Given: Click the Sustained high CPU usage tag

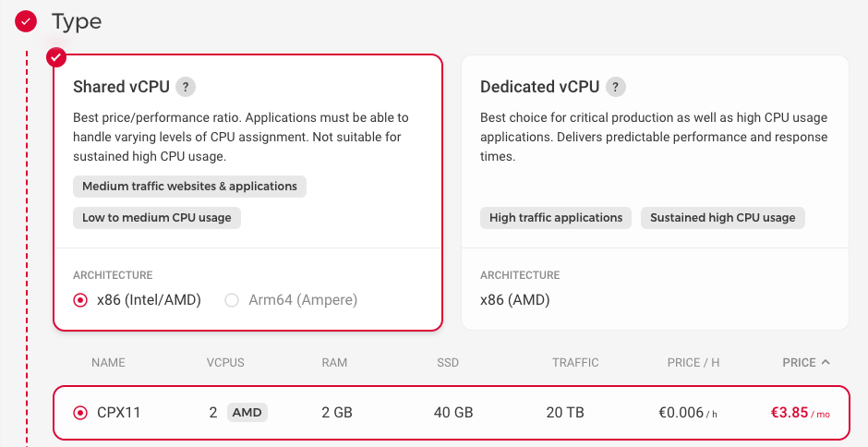Looking at the screenshot, I should coord(722,218).
